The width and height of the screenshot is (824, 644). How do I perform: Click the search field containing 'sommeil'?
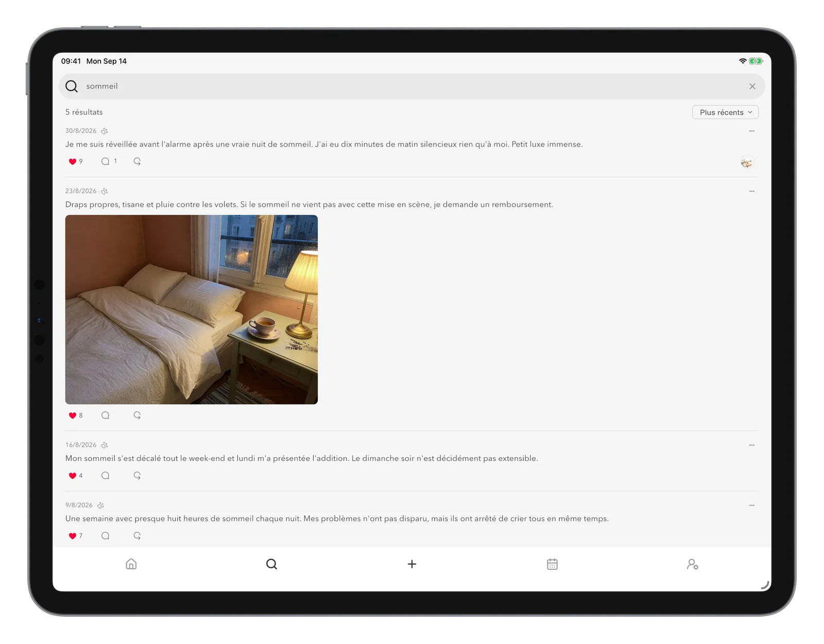(x=411, y=86)
